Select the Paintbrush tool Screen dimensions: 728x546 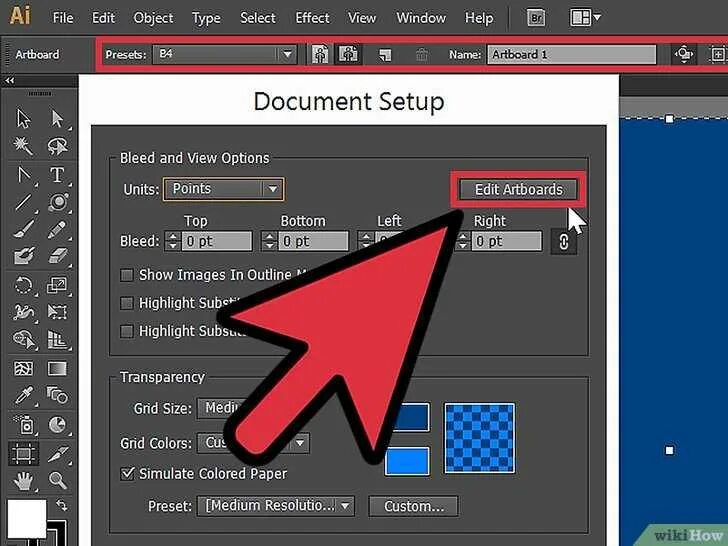coord(23,229)
